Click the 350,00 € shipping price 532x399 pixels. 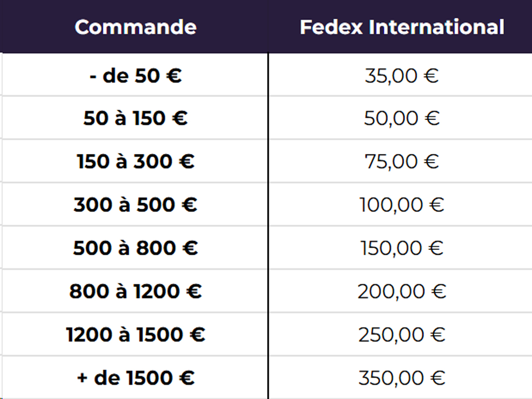(402, 378)
